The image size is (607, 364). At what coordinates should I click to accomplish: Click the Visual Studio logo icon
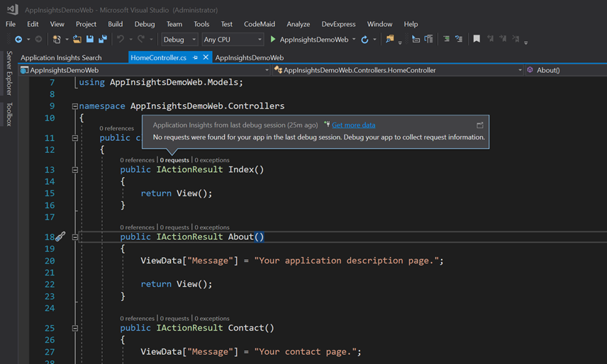pyautogui.click(x=12, y=10)
